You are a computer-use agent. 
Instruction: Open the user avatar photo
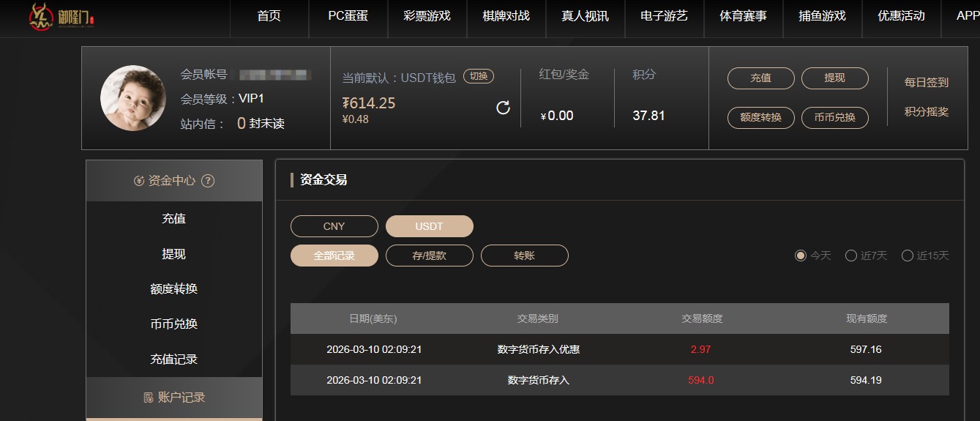click(x=133, y=98)
